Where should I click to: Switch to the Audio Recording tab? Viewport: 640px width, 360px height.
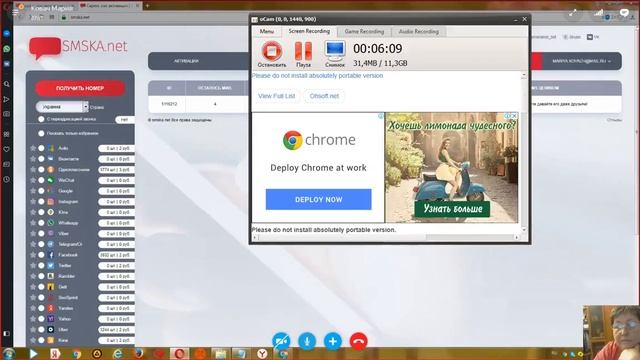click(418, 31)
